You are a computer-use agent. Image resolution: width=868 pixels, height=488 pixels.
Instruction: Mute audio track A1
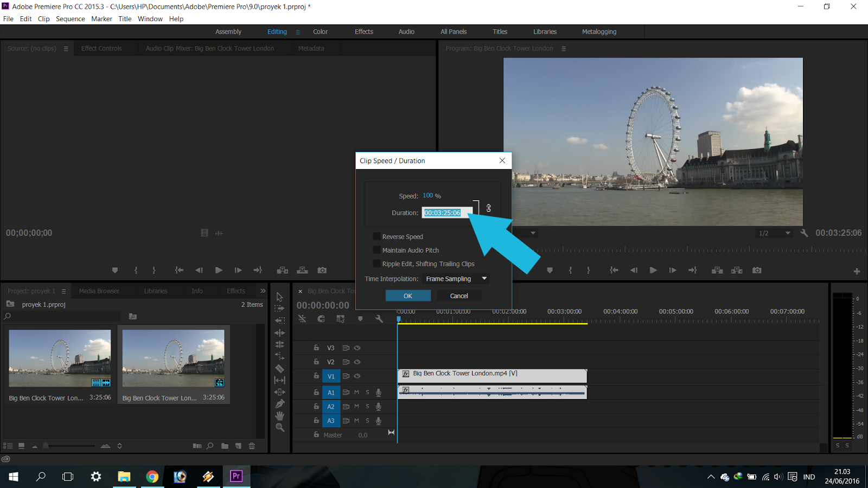coord(356,392)
